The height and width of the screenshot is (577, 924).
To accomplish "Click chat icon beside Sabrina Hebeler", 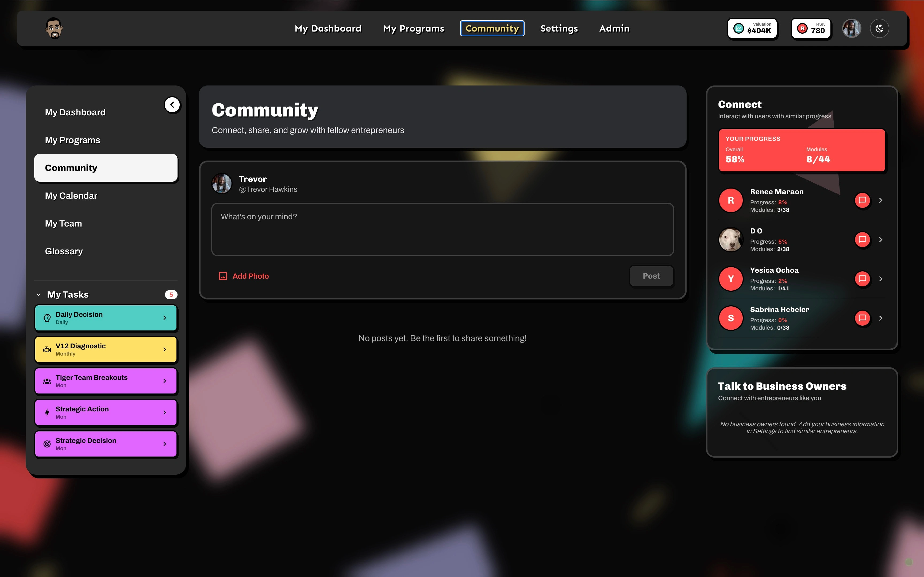I will coord(862,318).
